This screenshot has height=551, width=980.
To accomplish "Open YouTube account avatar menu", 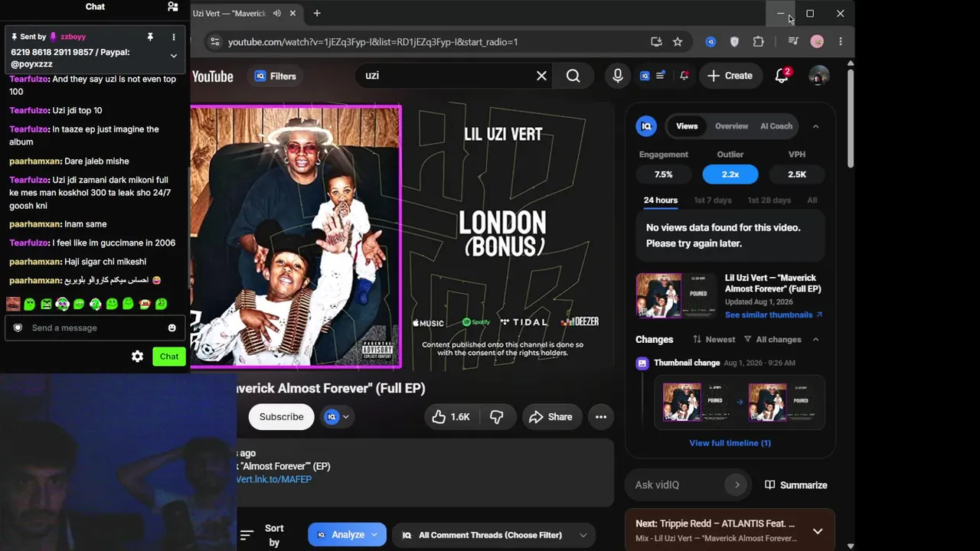I will tap(818, 76).
